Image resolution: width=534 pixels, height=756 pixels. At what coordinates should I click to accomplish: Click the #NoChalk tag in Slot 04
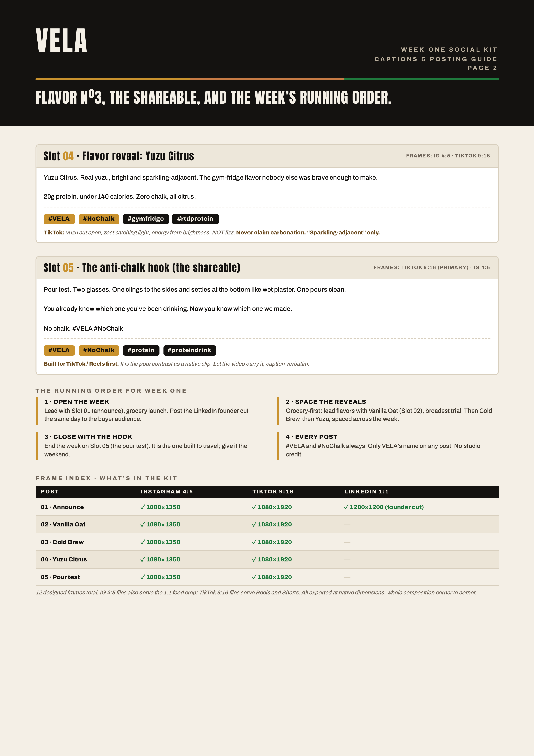point(99,219)
